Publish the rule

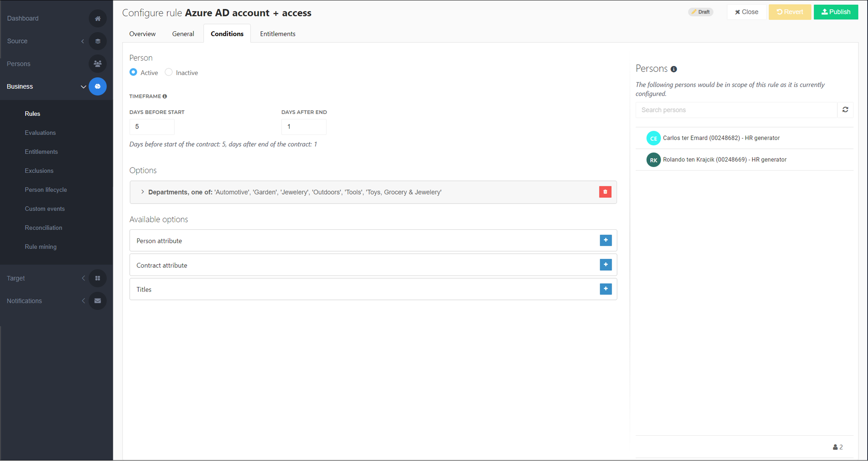coord(836,12)
